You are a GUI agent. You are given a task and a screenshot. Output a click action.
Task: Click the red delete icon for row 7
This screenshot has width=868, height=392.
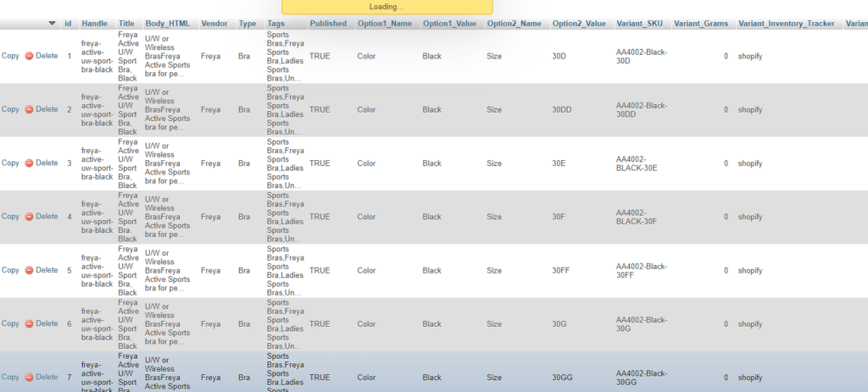(29, 378)
